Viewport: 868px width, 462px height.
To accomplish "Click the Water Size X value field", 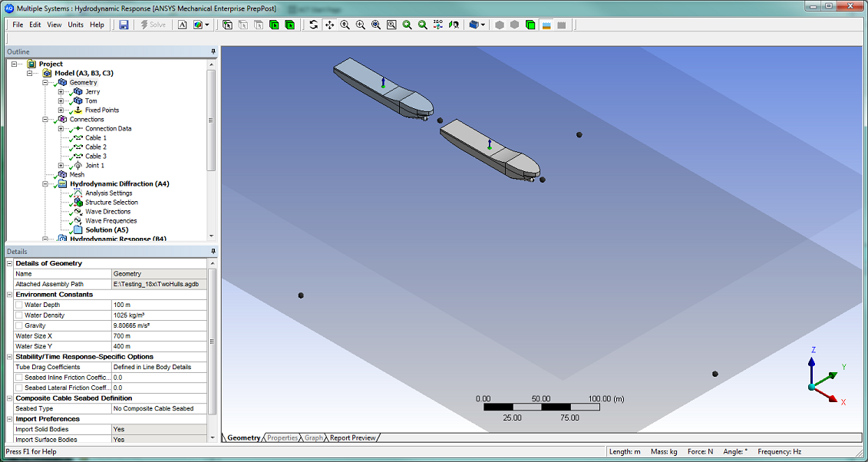I will 159,336.
